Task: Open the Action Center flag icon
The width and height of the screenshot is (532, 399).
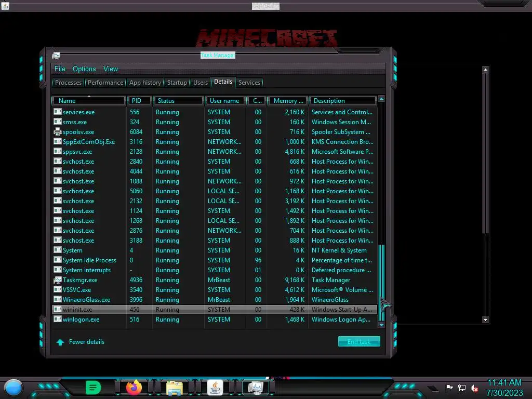Action: coord(449,388)
